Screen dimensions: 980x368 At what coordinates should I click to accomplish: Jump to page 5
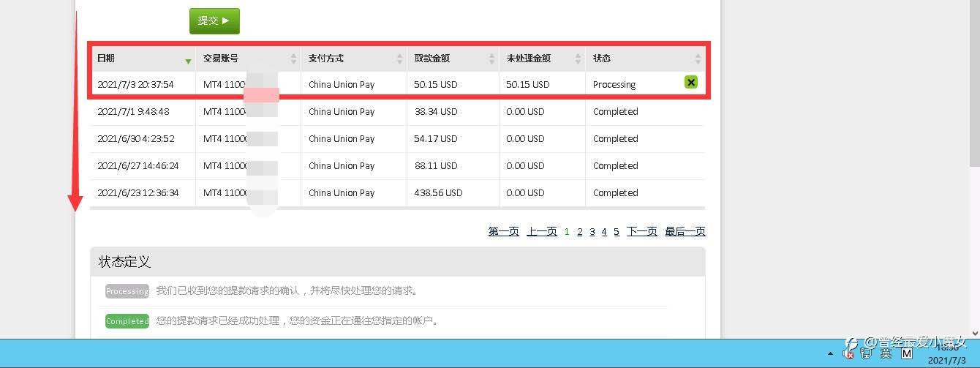coord(617,231)
